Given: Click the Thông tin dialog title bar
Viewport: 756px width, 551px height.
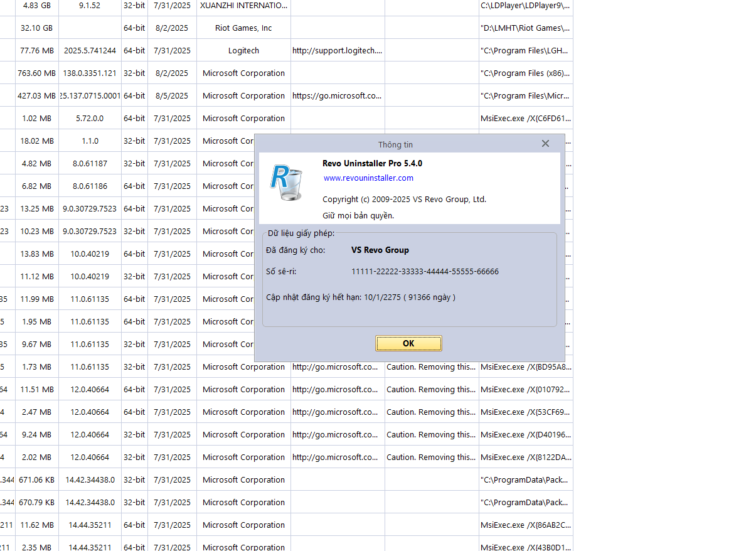Looking at the screenshot, I should tap(395, 144).
